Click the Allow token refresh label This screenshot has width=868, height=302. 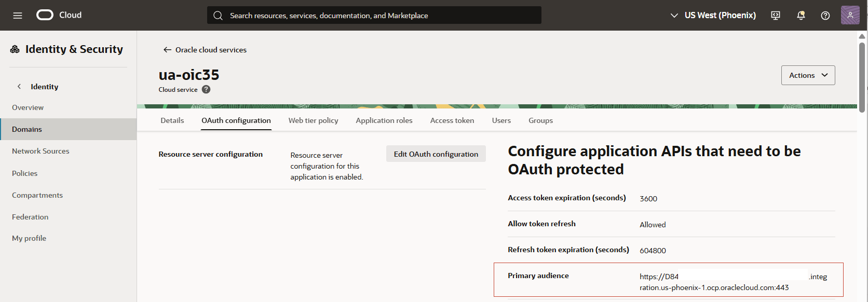[541, 224]
